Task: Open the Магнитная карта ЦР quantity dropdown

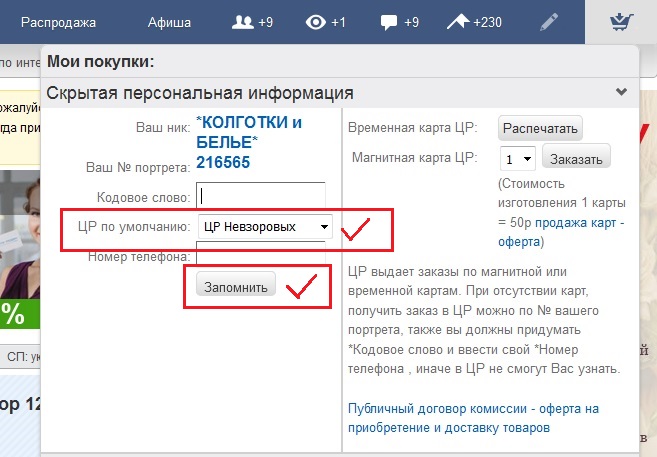Action: pyautogui.click(x=517, y=158)
